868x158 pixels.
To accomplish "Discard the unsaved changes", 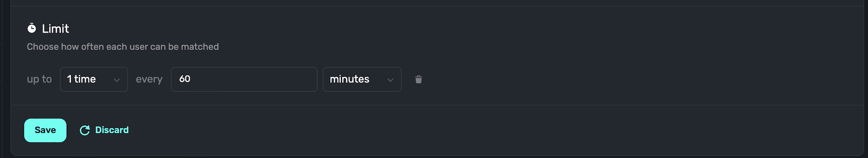I will click(x=104, y=130).
